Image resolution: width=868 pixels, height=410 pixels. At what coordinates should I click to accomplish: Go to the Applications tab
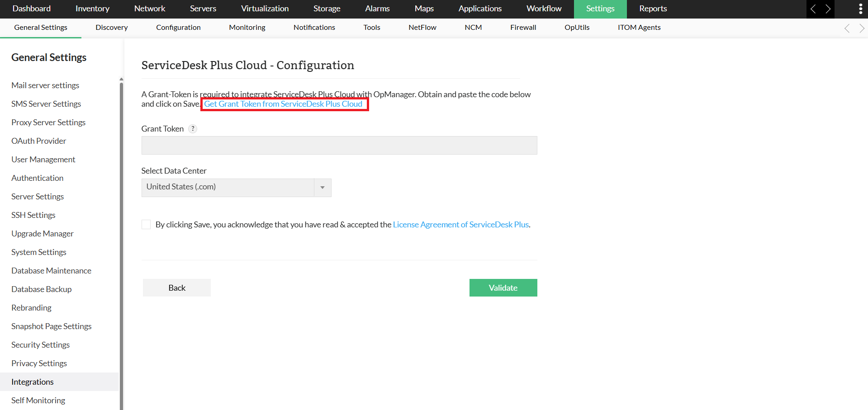click(480, 9)
